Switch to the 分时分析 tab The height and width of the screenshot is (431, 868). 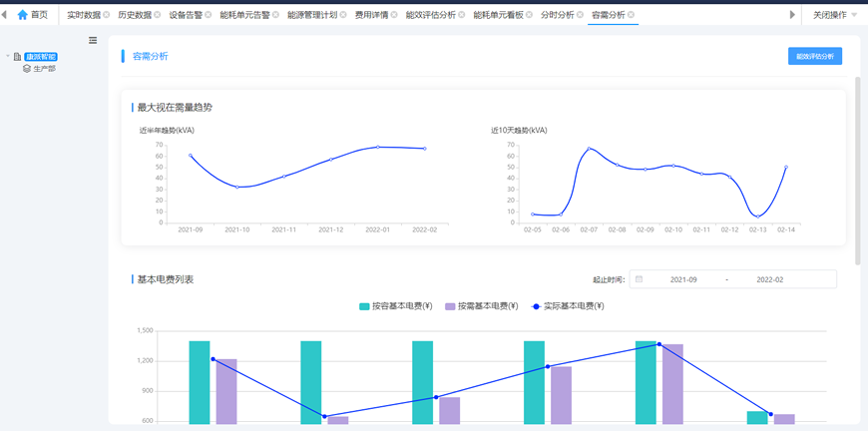pos(558,15)
